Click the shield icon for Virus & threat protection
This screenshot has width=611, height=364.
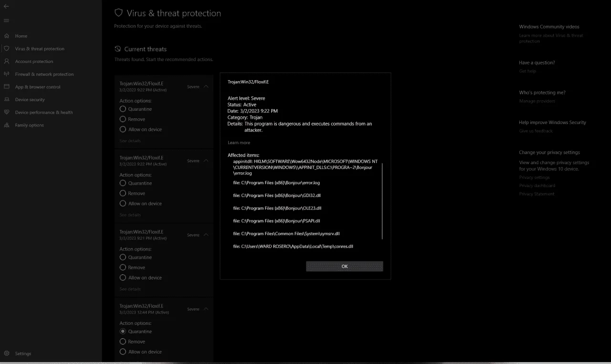pyautogui.click(x=6, y=49)
